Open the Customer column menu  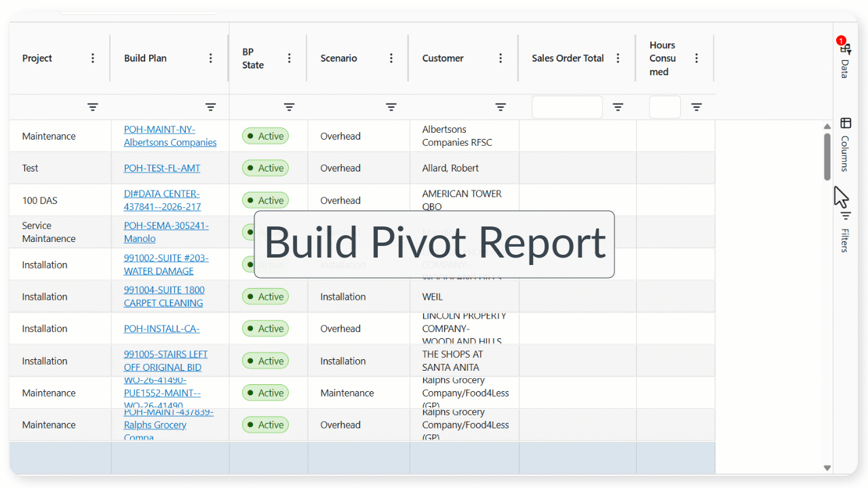[x=500, y=58]
